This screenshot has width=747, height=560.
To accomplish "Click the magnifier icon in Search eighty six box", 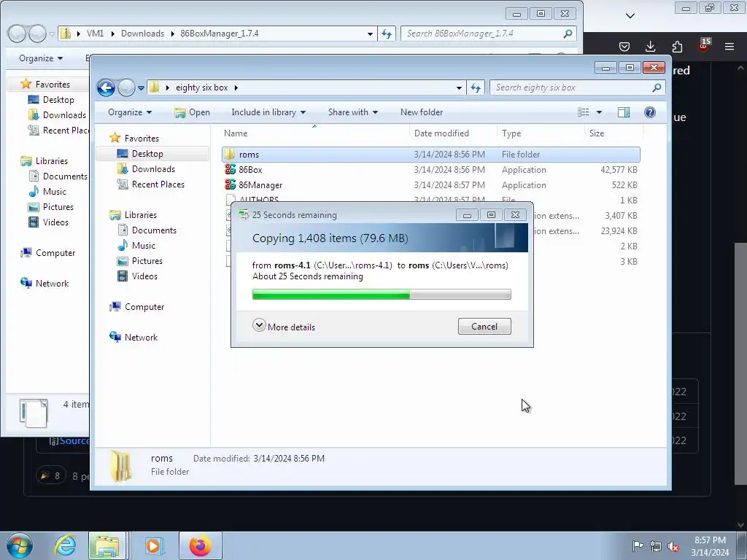I will (657, 87).
